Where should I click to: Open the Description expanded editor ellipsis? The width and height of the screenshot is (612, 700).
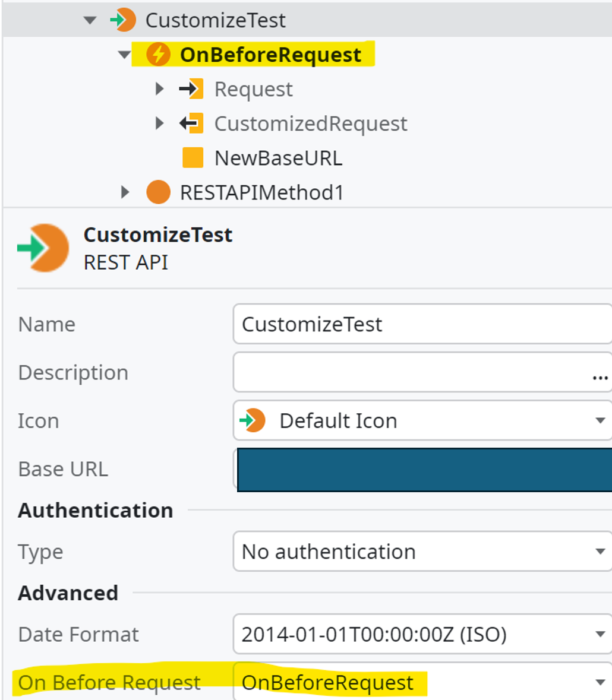click(600, 376)
